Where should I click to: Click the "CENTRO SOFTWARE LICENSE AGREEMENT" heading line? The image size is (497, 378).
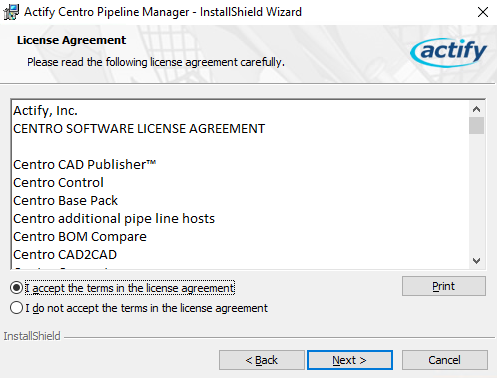click(x=139, y=129)
